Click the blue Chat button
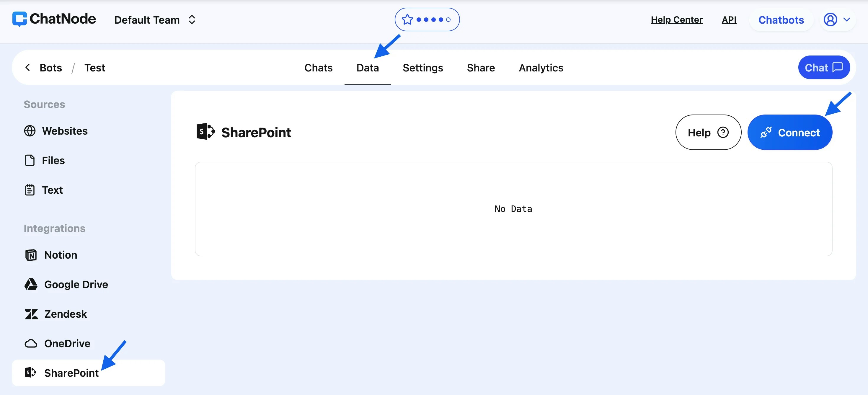 point(823,67)
